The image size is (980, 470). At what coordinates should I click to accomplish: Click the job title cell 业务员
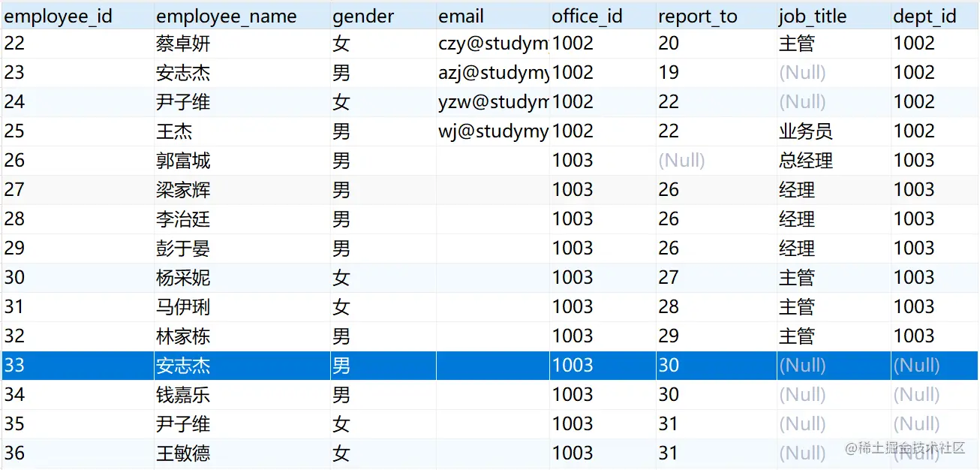point(834,131)
